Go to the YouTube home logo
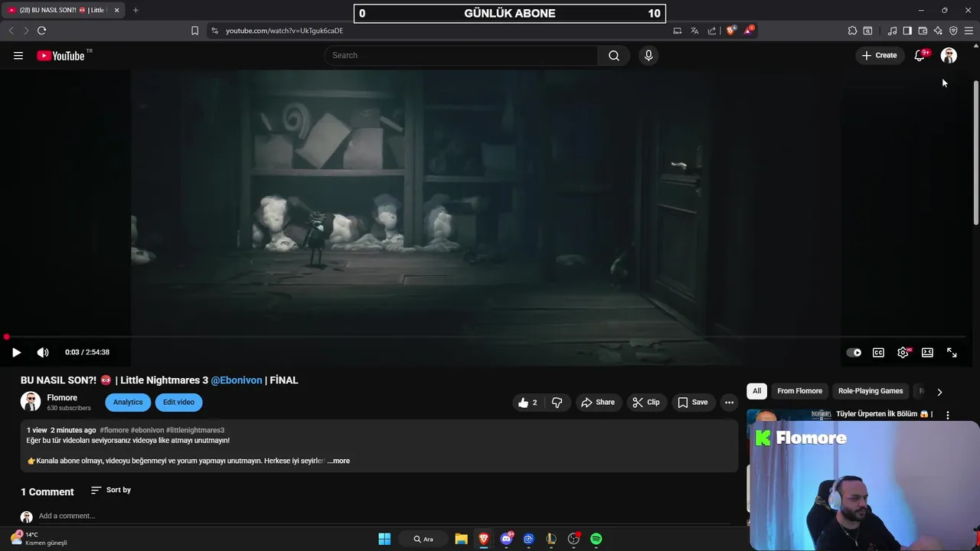 (x=60, y=55)
